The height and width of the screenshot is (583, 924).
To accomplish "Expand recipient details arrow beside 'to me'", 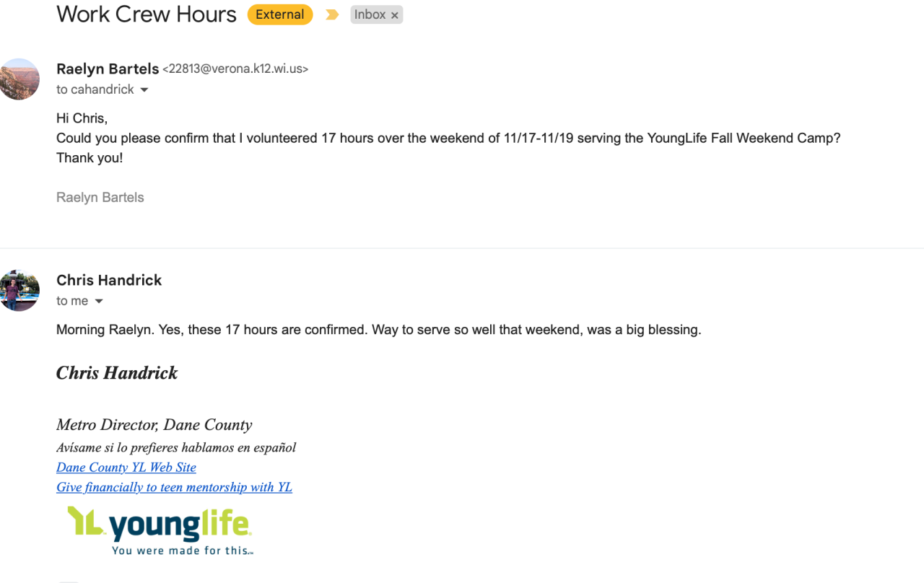I will pos(99,302).
